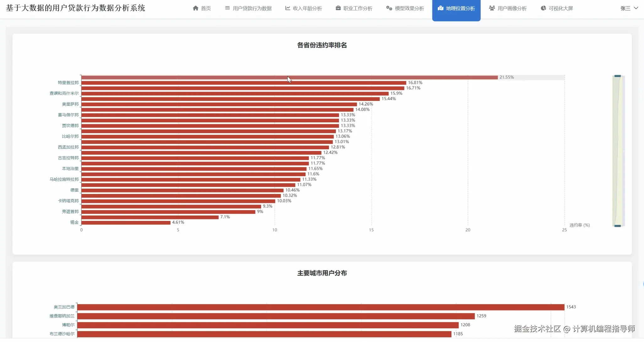Click the system title 基于大数据的用户贷款行为数据分析系统
Screen dimensions: 644x342
click(75, 8)
